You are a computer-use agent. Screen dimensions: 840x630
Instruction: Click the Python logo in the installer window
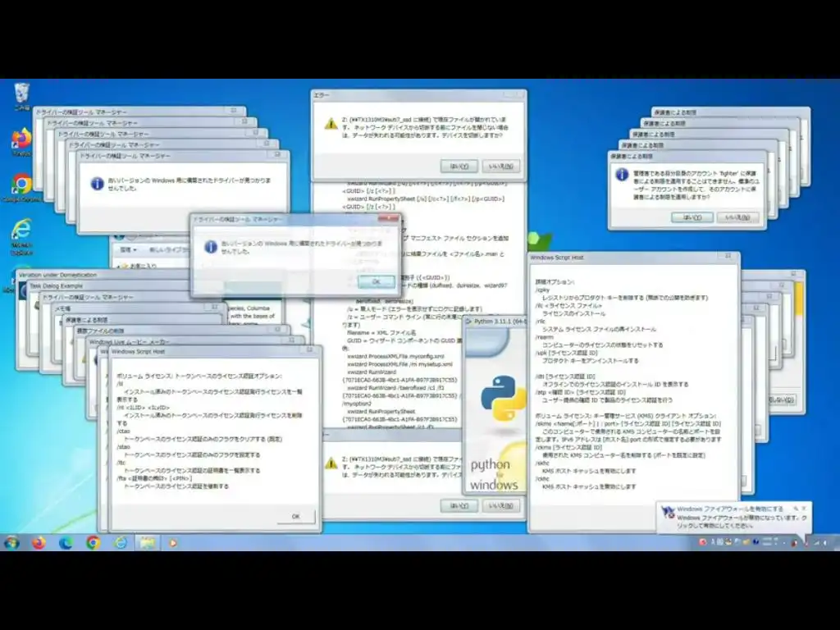tap(504, 398)
